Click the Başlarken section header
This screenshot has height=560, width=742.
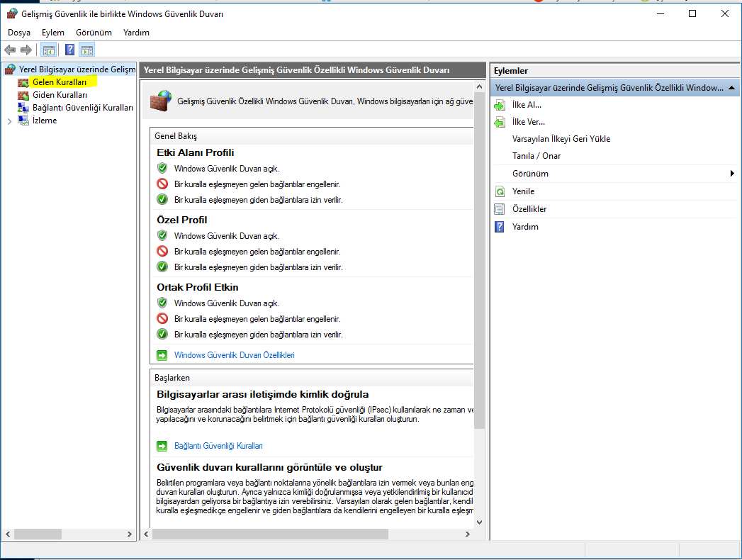(172, 378)
